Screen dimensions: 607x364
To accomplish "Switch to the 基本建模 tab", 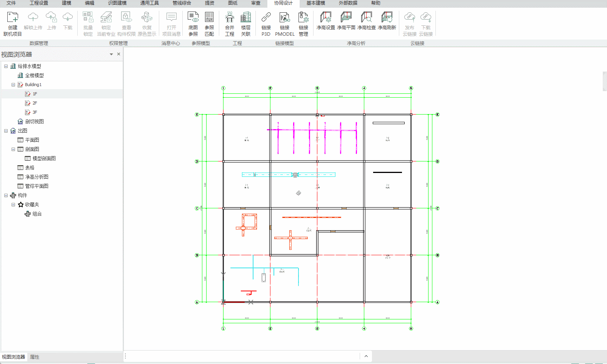I will pyautogui.click(x=316, y=3).
